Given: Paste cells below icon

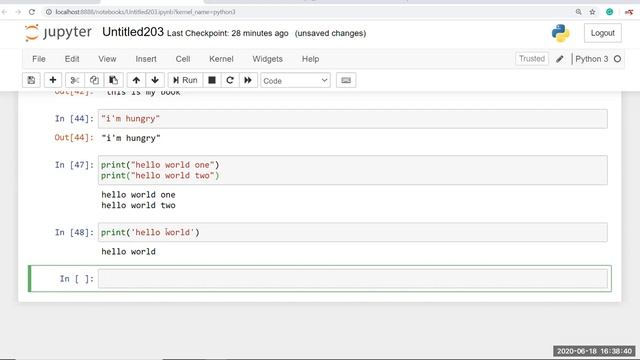Looking at the screenshot, I should tap(113, 80).
